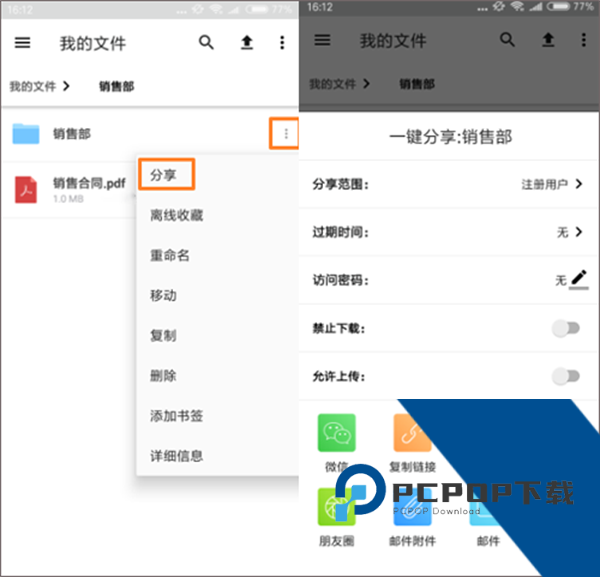This screenshot has height=577, width=600.
Task: Open hamburger menu in right phone screen
Action: pos(322,40)
